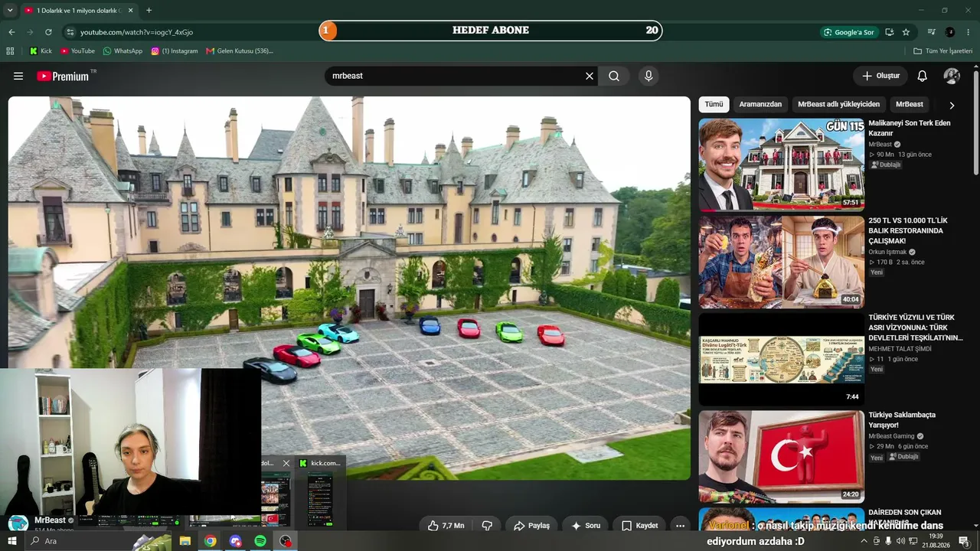Click the Google'a Sor button
This screenshot has width=980, height=551.
point(848,32)
